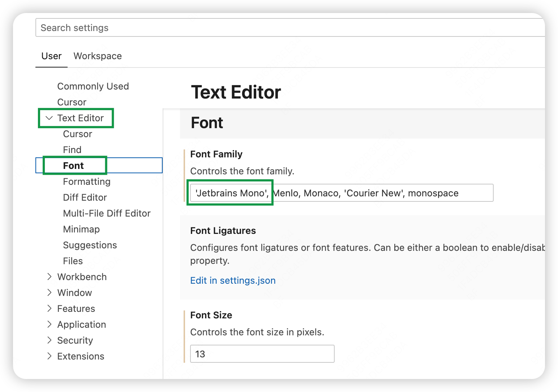Screen dimensions: 558x392
Task: Click the Font Ligatures setting title
Action: (x=223, y=231)
